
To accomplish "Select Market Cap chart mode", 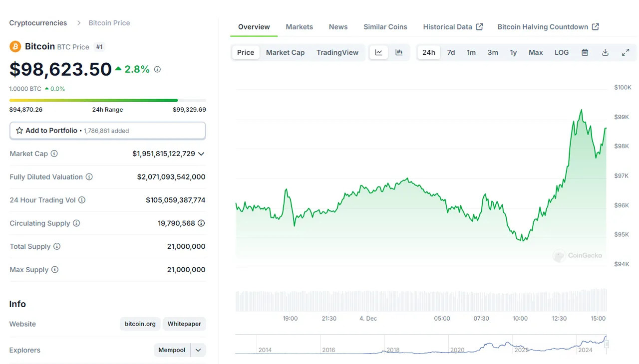I will [285, 52].
